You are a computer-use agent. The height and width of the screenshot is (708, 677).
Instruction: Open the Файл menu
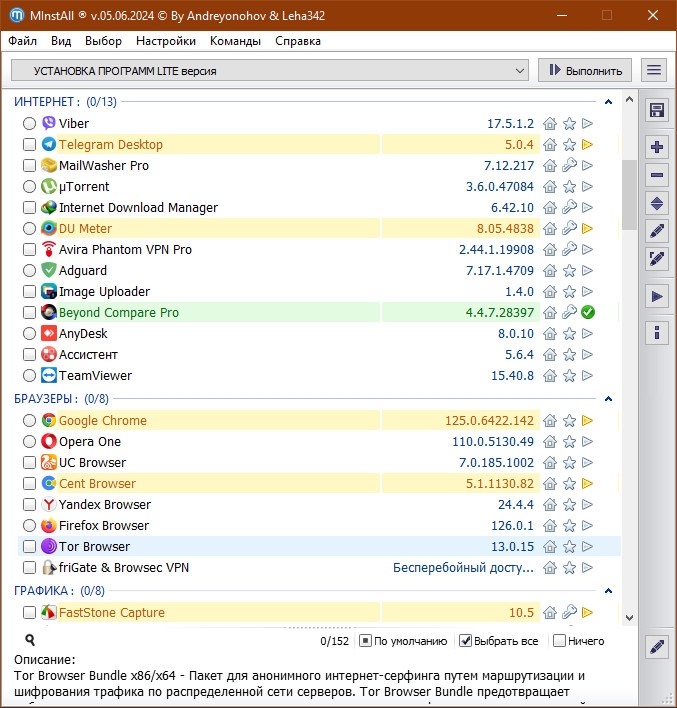point(23,41)
